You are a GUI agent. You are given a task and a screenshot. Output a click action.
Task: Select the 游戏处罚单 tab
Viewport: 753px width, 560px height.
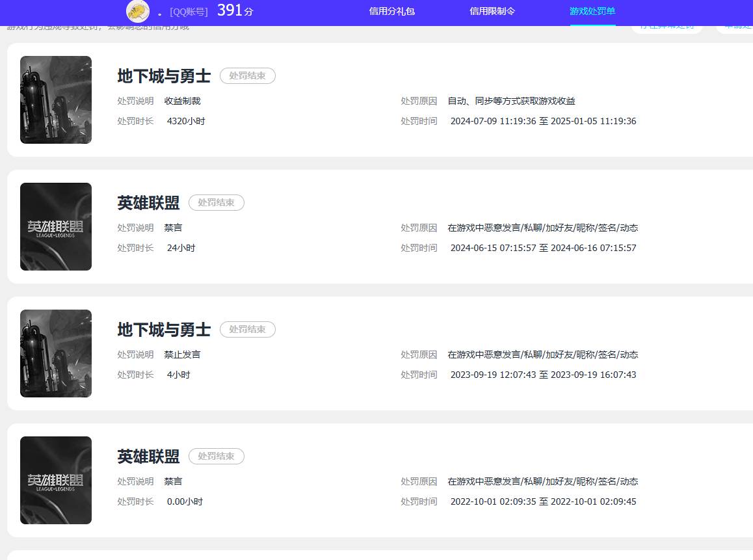(x=592, y=11)
